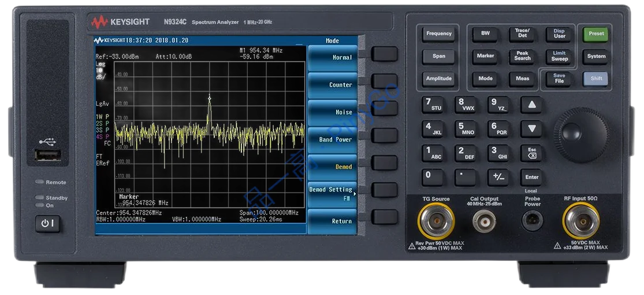
Task: Click the TG Source connector
Action: coord(435,221)
